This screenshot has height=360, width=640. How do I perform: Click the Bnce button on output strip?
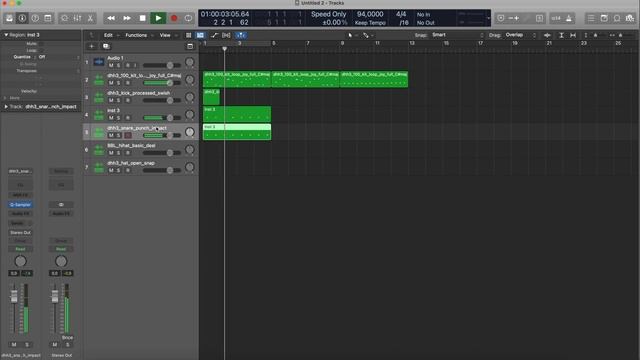coord(67,338)
